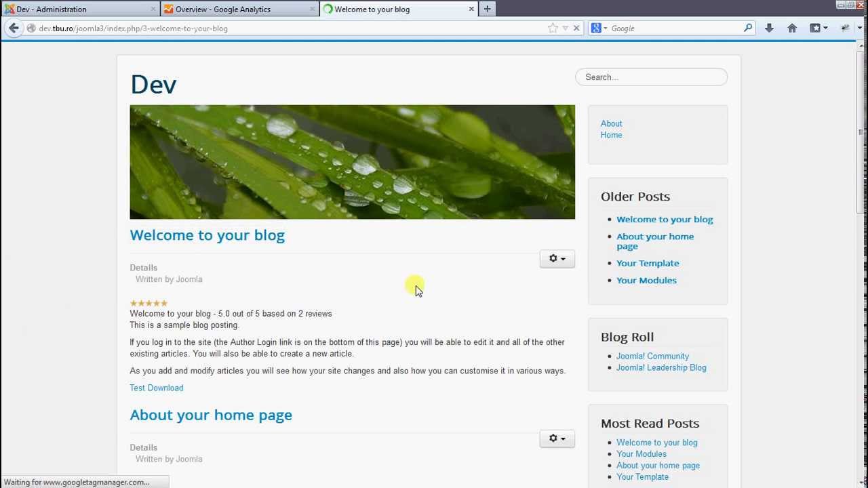868x488 pixels.
Task: Go back with the browser back arrow
Action: click(14, 28)
